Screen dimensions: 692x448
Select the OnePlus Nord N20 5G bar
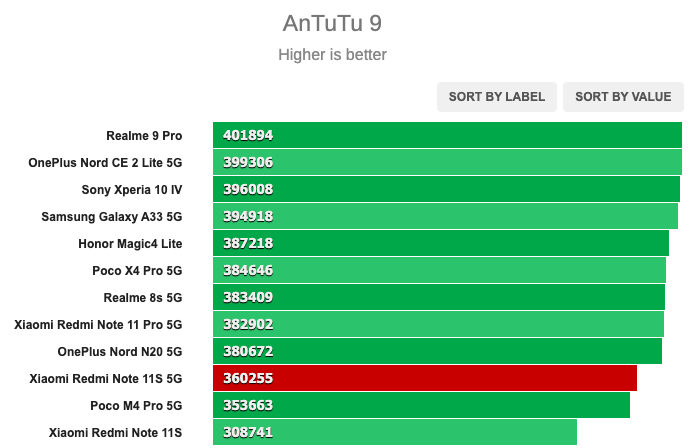[x=437, y=351]
